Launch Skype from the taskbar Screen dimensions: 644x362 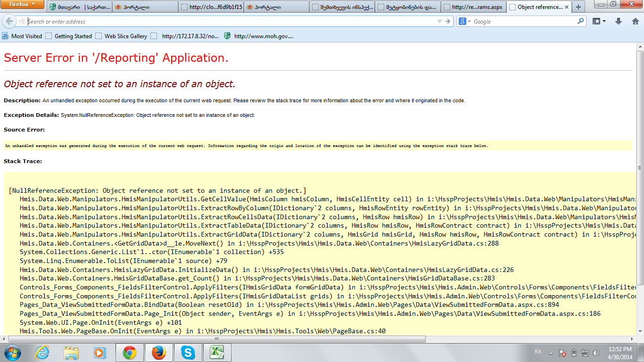tap(188, 352)
